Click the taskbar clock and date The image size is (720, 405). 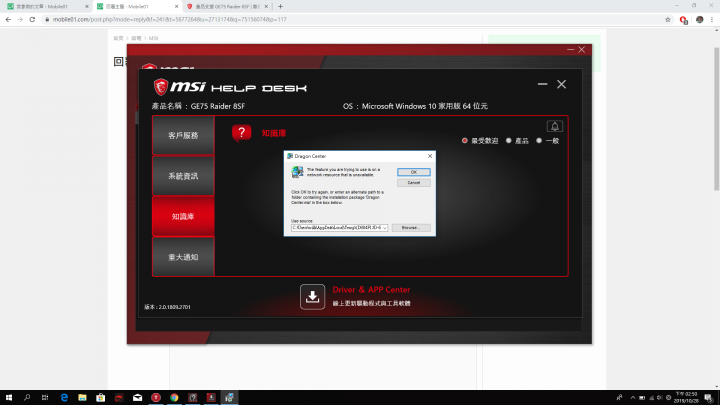686,398
